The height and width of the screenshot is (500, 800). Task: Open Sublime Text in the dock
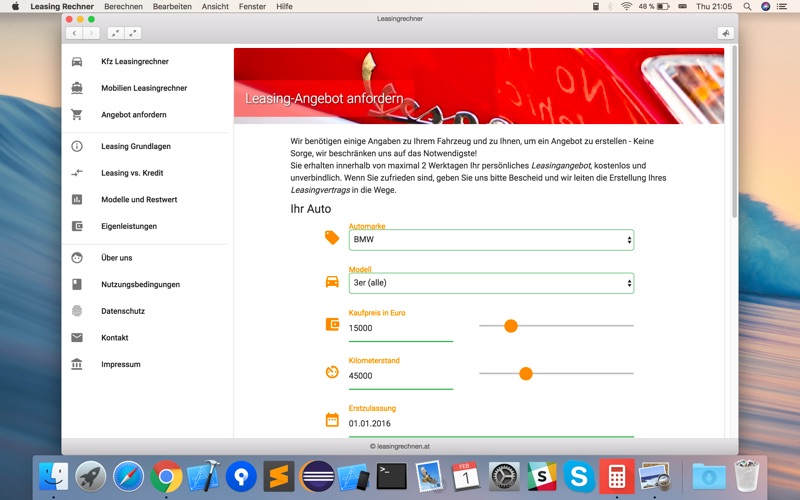[x=279, y=477]
